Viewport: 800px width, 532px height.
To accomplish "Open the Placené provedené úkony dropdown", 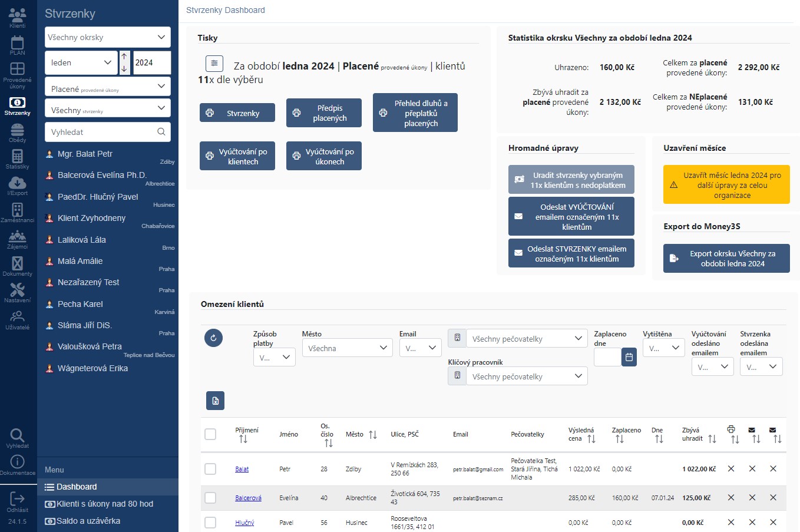I will [x=107, y=87].
